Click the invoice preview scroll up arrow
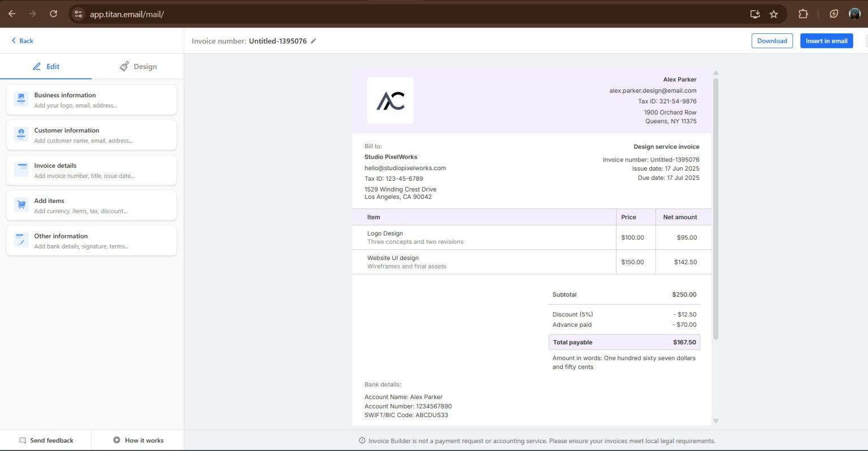 click(x=715, y=73)
